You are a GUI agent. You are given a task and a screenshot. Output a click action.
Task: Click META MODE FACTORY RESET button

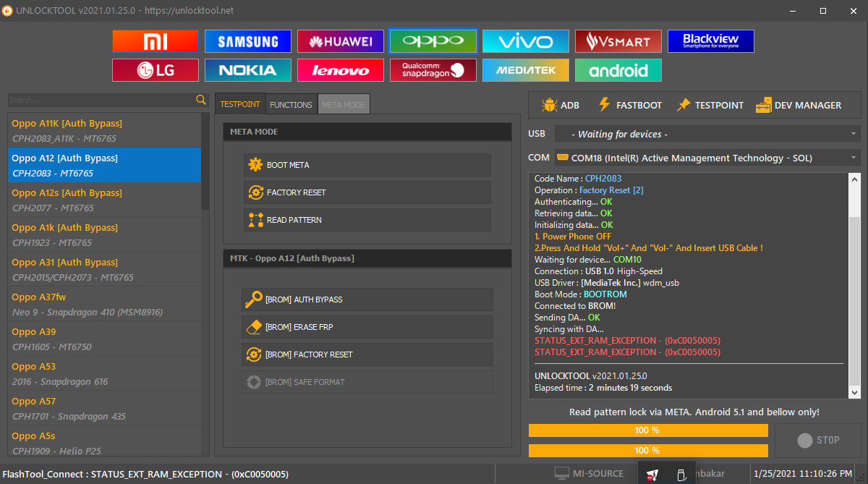click(367, 192)
